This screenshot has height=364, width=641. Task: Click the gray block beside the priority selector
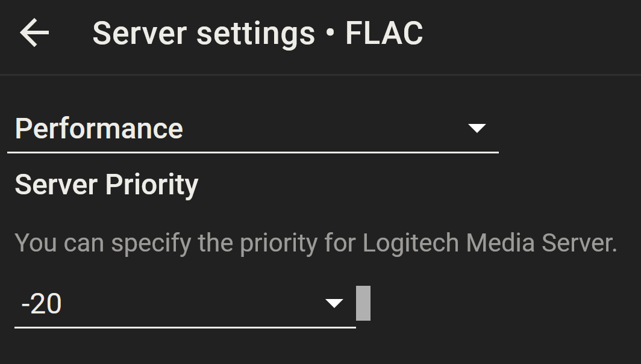tap(363, 303)
